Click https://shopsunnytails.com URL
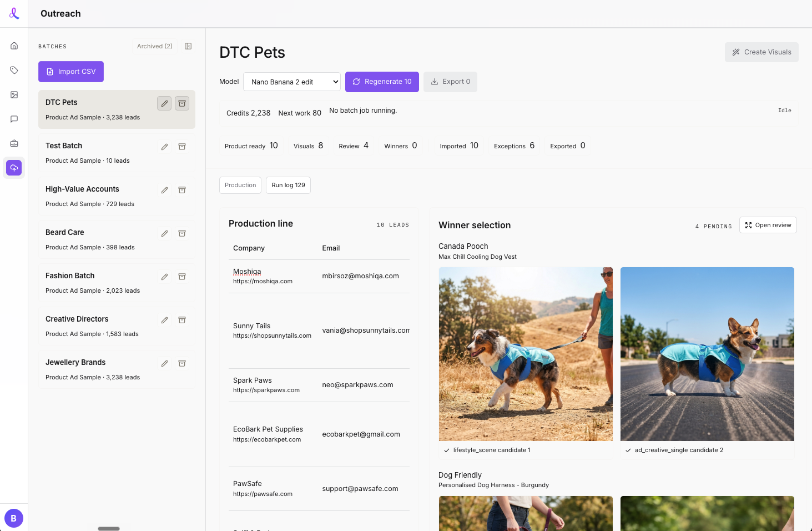 point(272,335)
